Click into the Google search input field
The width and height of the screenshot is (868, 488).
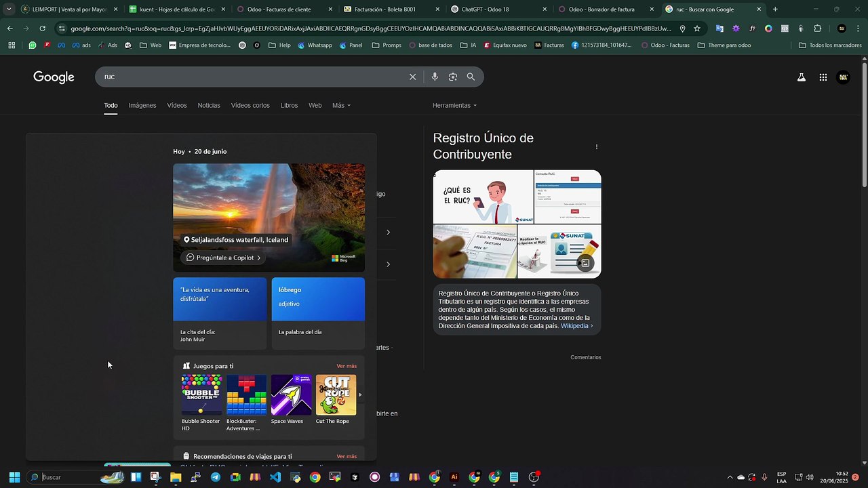click(x=252, y=77)
